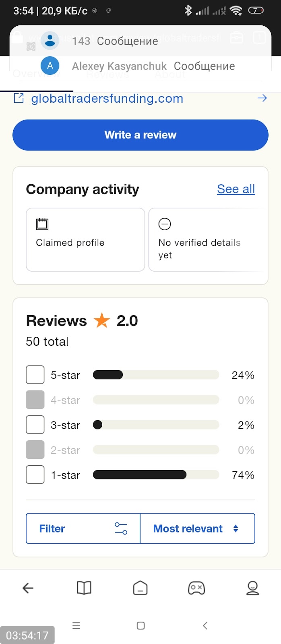Check the 3-star filter checkbox
Screen dimensions: 281x644
coord(35,425)
